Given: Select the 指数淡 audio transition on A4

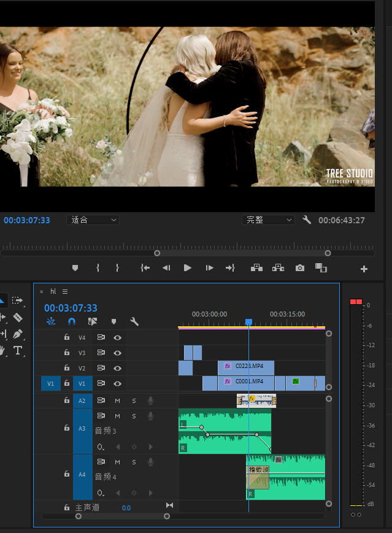Looking at the screenshot, I should tap(258, 477).
